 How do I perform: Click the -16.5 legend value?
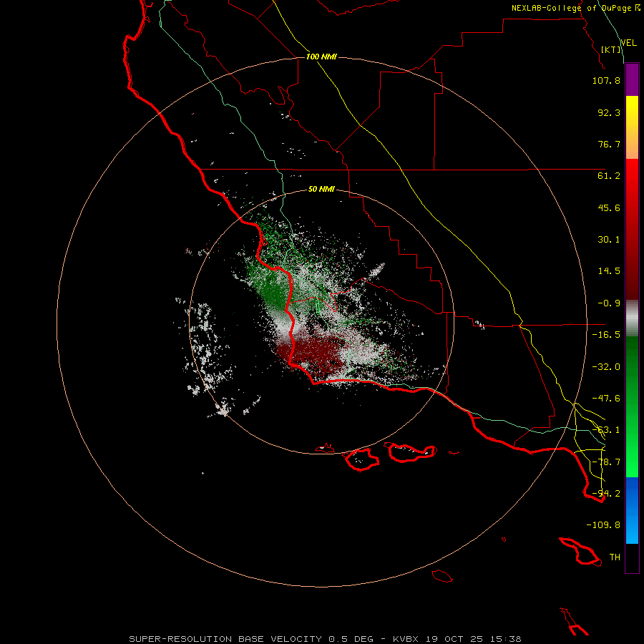(606, 335)
